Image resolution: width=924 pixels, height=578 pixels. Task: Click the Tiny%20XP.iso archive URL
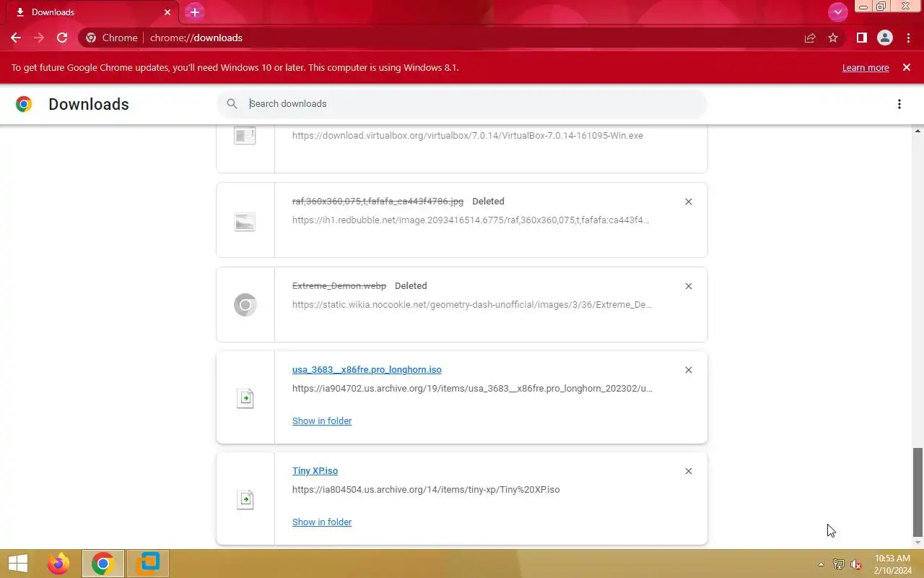pos(426,489)
